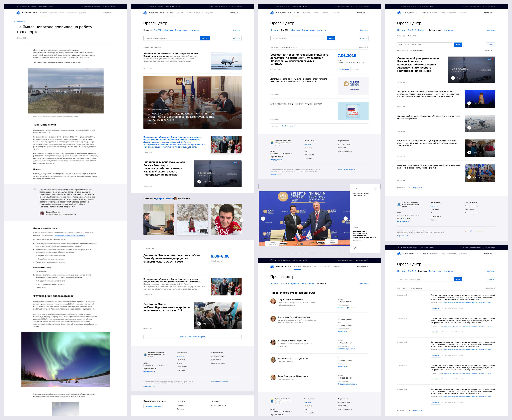Click Показать более ранние материалы
The image size is (512, 420).
coord(192,337)
